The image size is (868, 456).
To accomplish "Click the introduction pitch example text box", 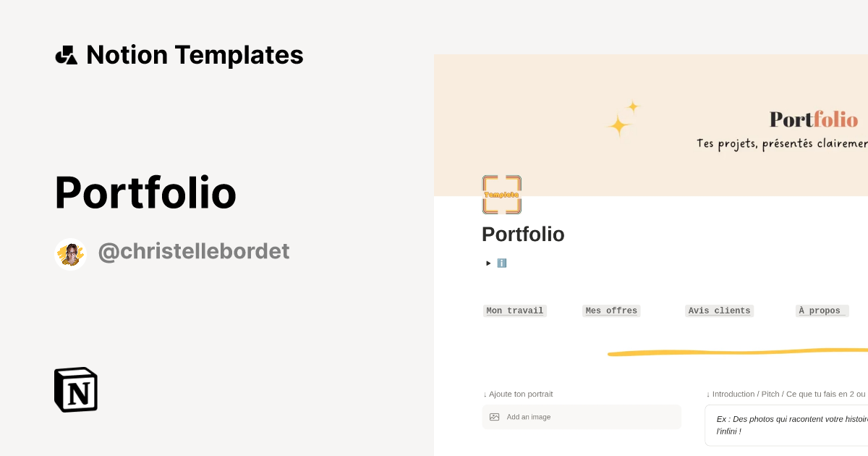I will point(788,425).
